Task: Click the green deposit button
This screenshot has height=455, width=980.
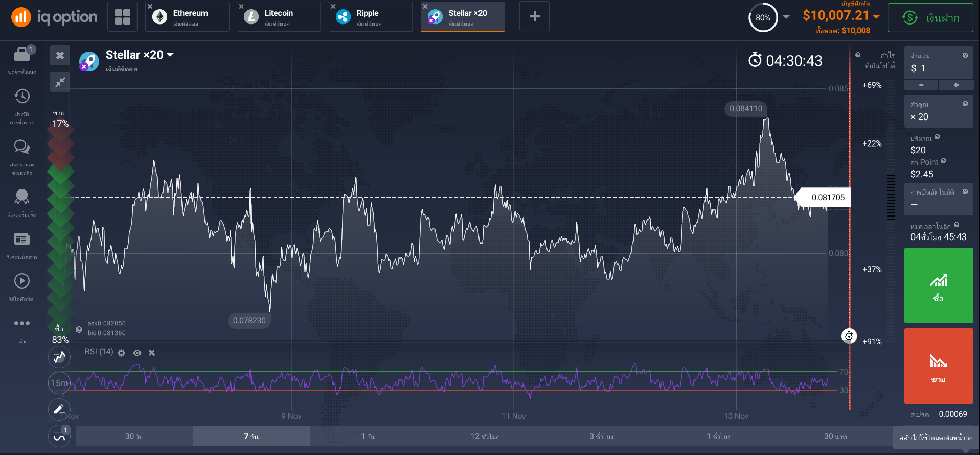Action: pyautogui.click(x=930, y=18)
